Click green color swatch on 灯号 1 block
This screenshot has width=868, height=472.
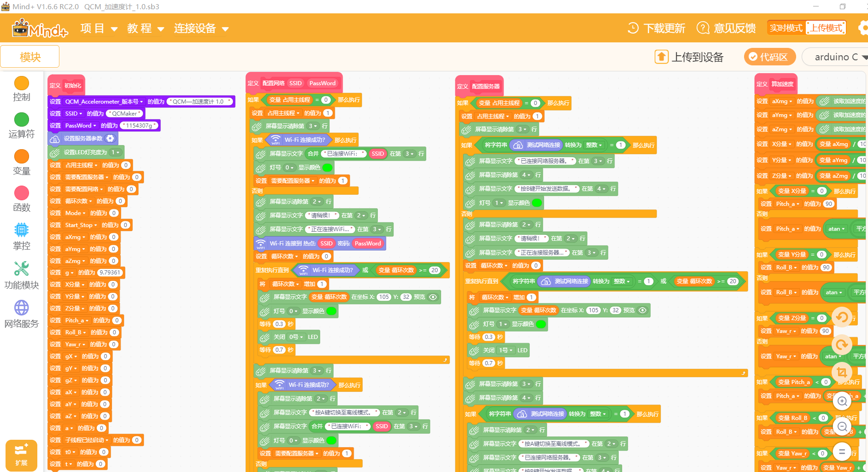[x=537, y=203]
